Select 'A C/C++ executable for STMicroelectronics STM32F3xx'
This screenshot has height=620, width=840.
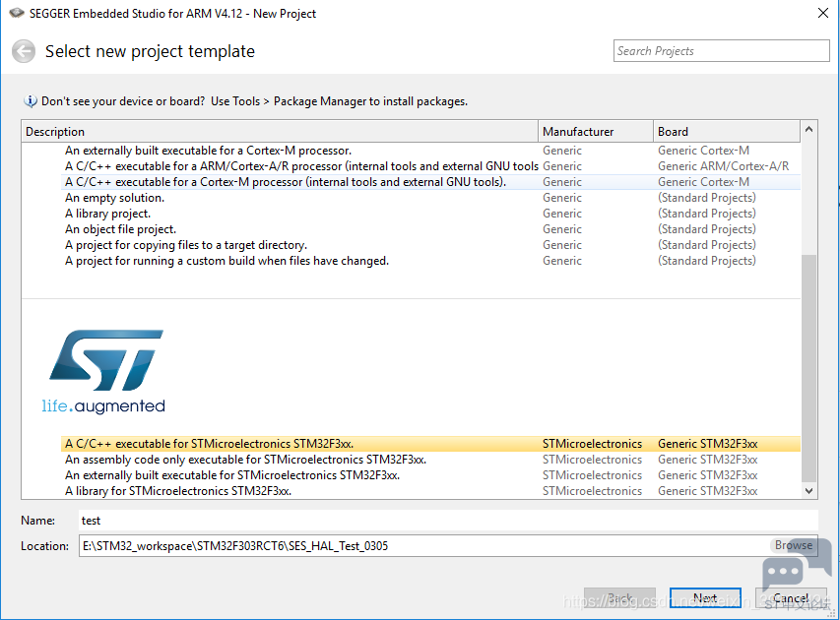coord(430,444)
